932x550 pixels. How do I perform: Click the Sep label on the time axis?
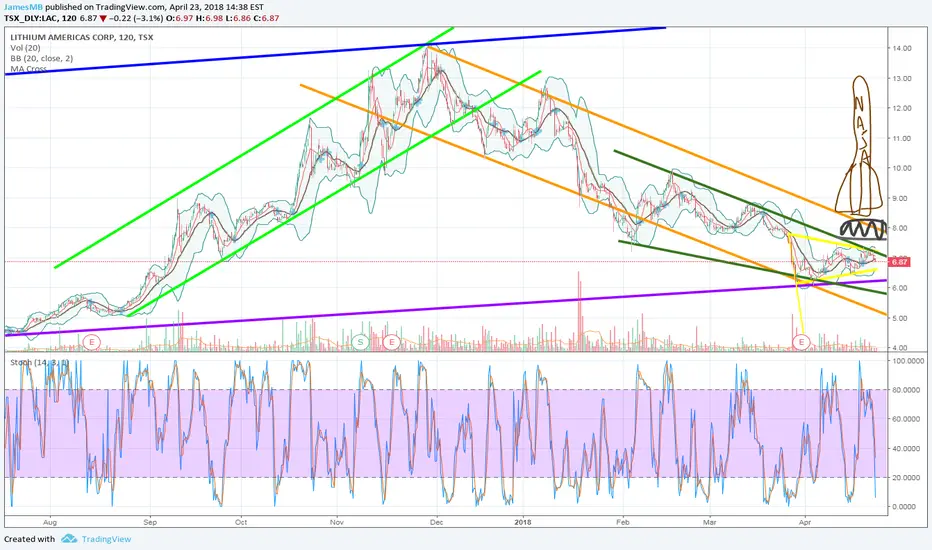150,523
